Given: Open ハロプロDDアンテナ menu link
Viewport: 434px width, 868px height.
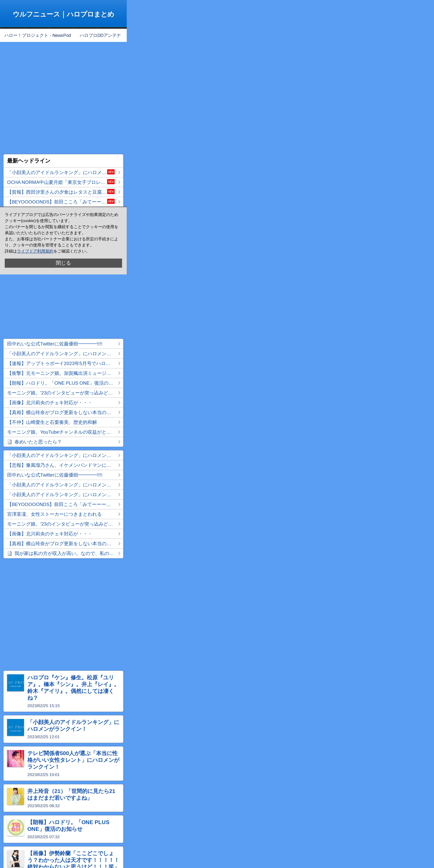Looking at the screenshot, I should coord(100,35).
